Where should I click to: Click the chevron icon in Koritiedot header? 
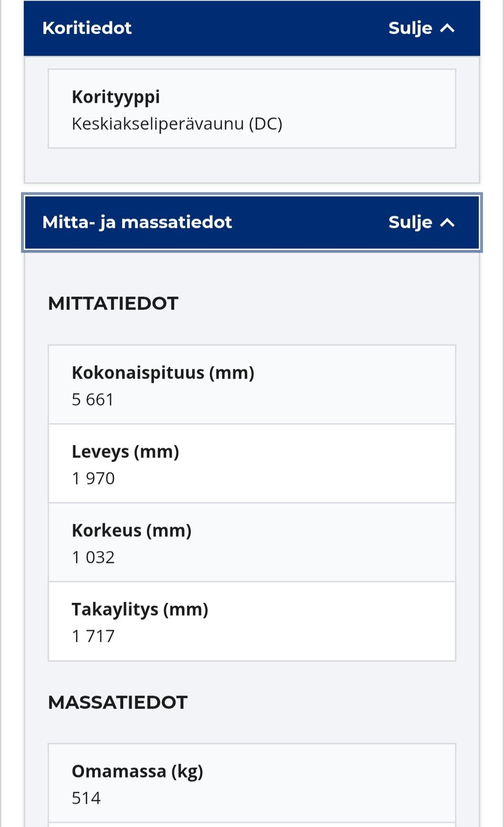tap(447, 28)
